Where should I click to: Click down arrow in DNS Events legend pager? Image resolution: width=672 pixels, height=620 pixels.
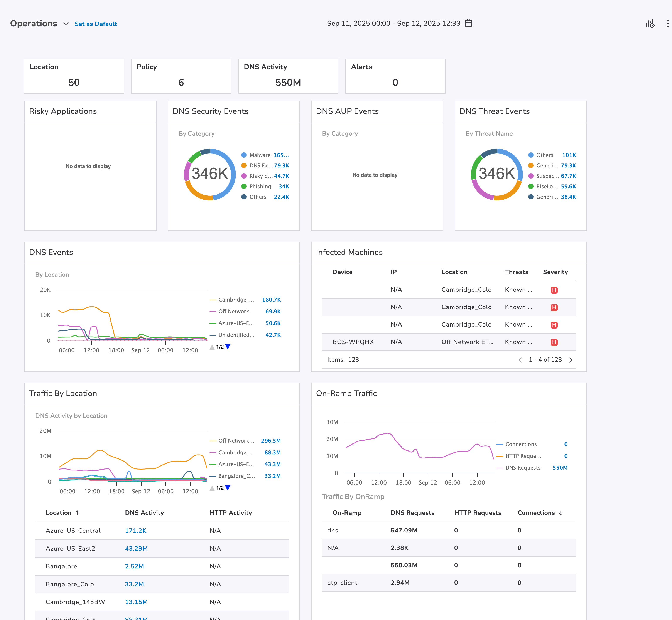point(228,347)
